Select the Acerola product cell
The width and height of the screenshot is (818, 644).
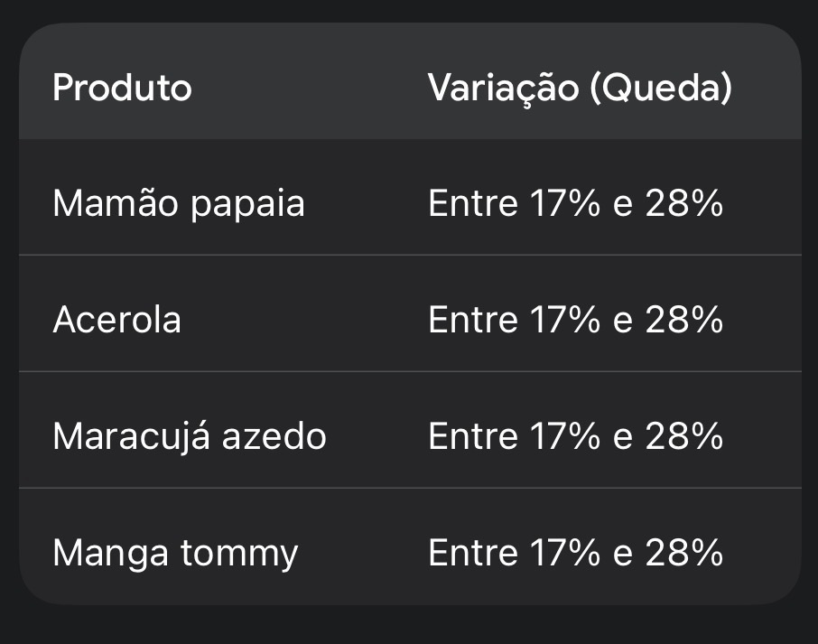coord(117,321)
